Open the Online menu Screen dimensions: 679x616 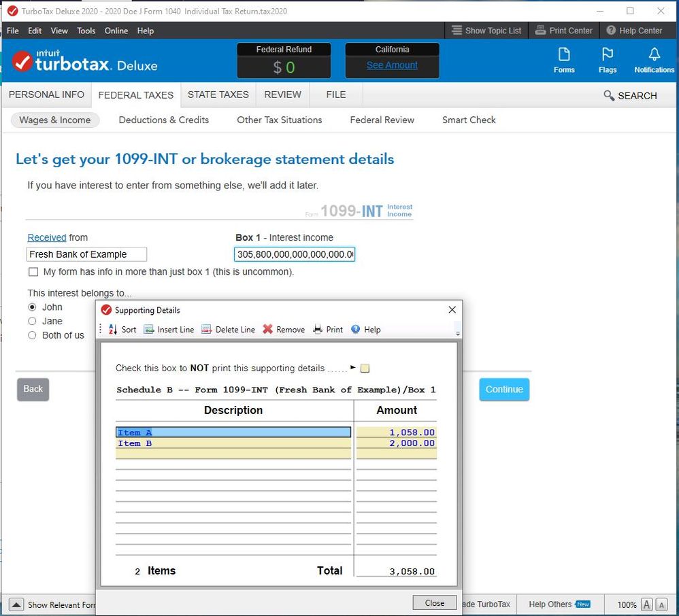point(116,31)
